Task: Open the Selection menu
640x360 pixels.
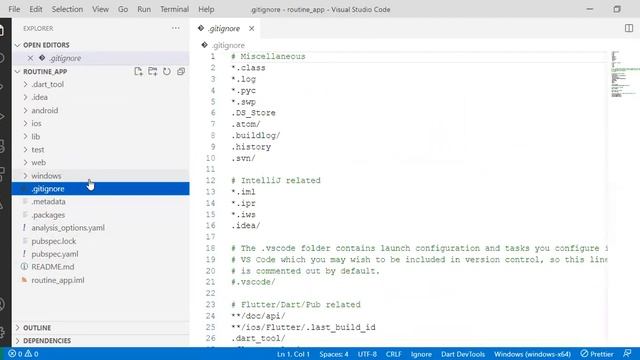Action: (x=67, y=9)
